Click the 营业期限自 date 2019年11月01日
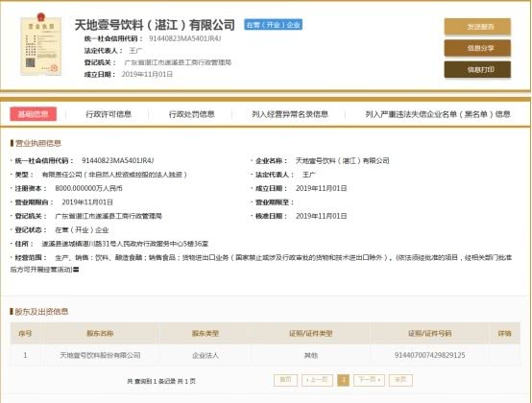Screen dimensions: 532x403 click(87, 202)
